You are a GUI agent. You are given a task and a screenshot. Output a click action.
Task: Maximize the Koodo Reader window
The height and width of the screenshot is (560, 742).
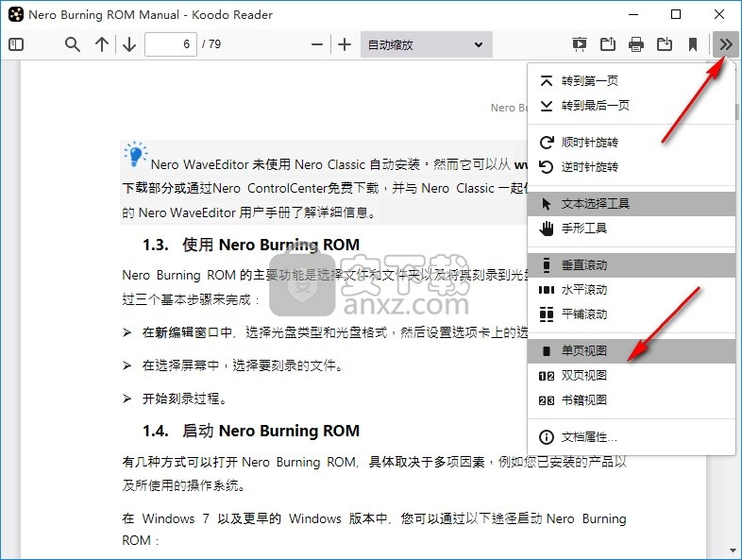(676, 15)
